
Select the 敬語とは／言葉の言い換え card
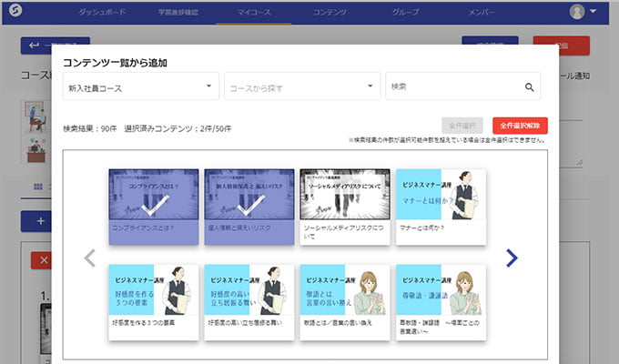point(345,302)
